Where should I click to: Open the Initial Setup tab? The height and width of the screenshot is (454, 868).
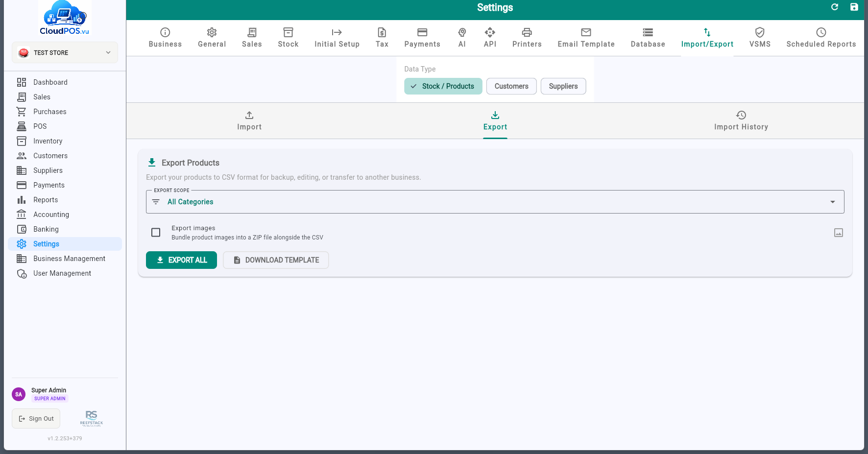click(337, 38)
